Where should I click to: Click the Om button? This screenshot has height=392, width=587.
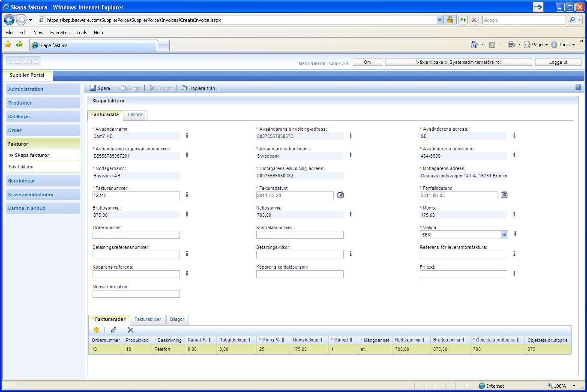pyautogui.click(x=367, y=62)
